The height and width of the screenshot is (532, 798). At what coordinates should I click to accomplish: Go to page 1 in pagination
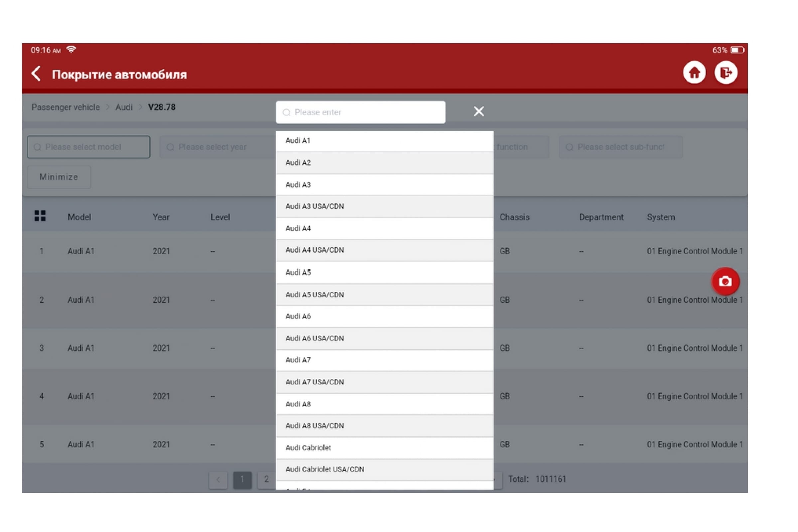coord(243,480)
